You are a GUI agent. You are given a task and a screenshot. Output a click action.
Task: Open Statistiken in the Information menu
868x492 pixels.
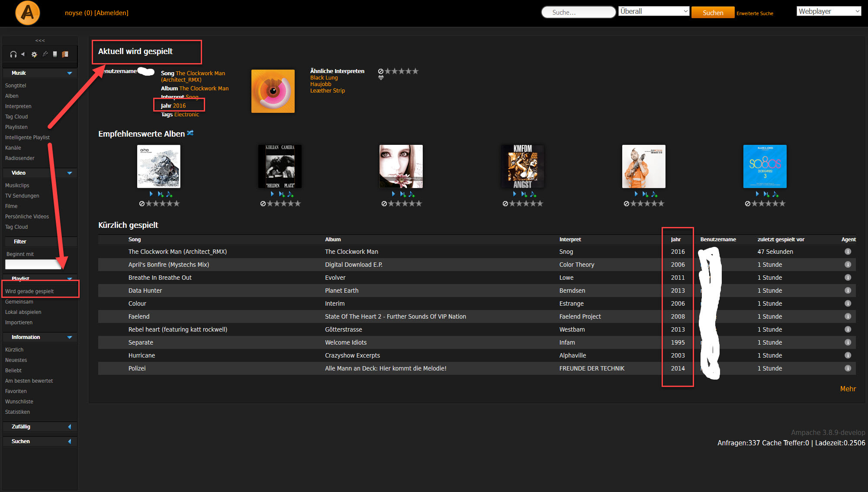pos(18,412)
